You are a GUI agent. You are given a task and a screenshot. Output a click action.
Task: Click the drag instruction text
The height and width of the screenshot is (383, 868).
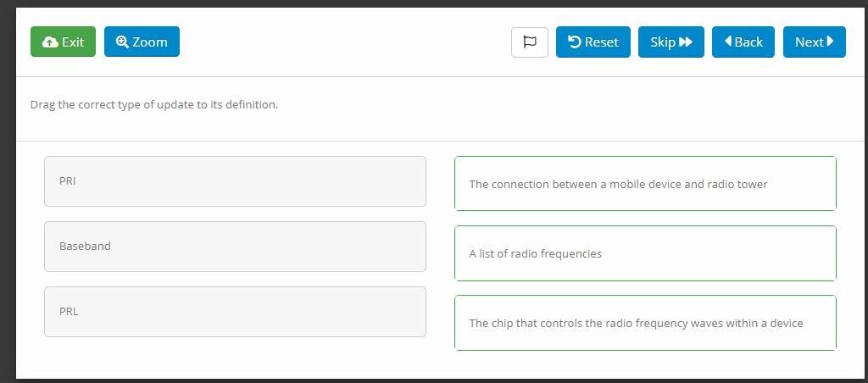154,105
